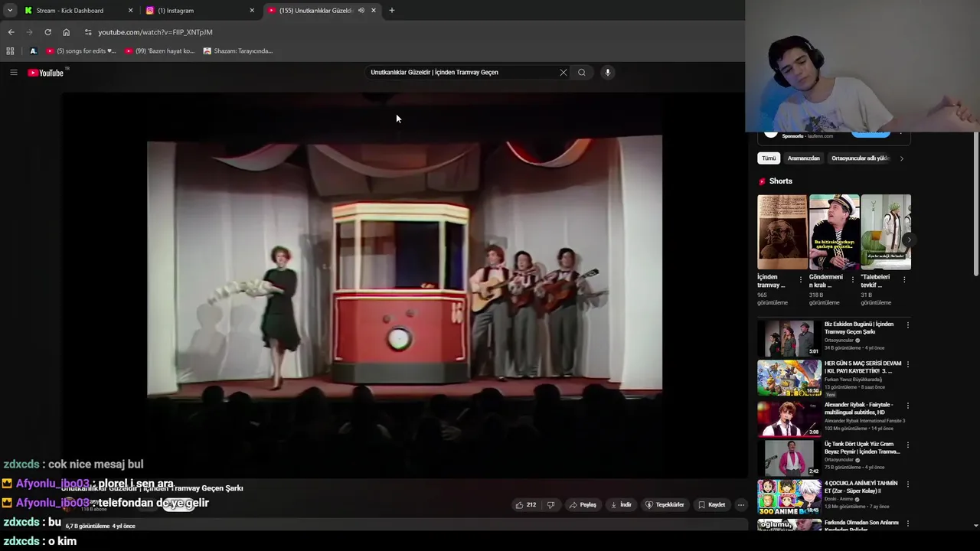This screenshot has height=551, width=980.
Task: Close the Instagram tab
Action: pyautogui.click(x=252, y=11)
